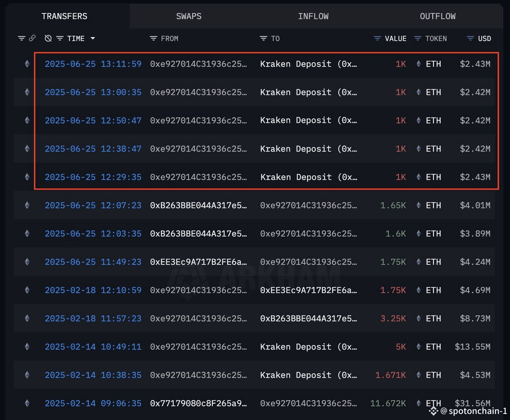This screenshot has height=420, width=510.
Task: Click the Ethereum chain icon for the 12:29:35 transfer
Action: (27, 177)
